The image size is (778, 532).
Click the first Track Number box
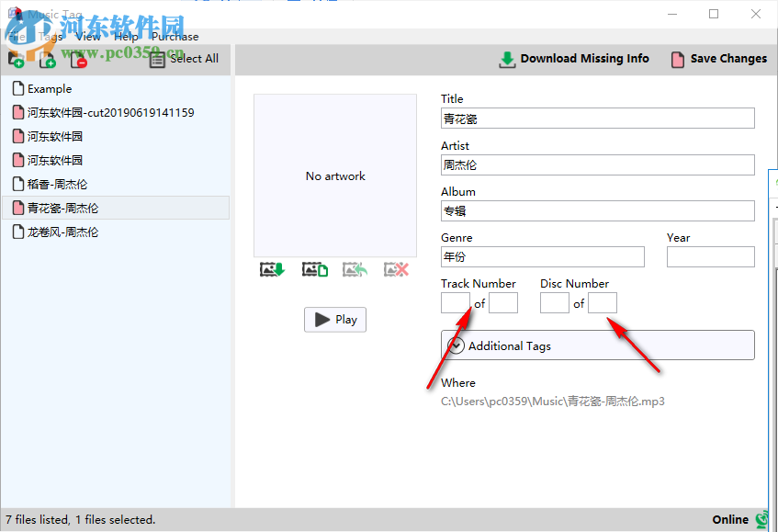point(456,302)
